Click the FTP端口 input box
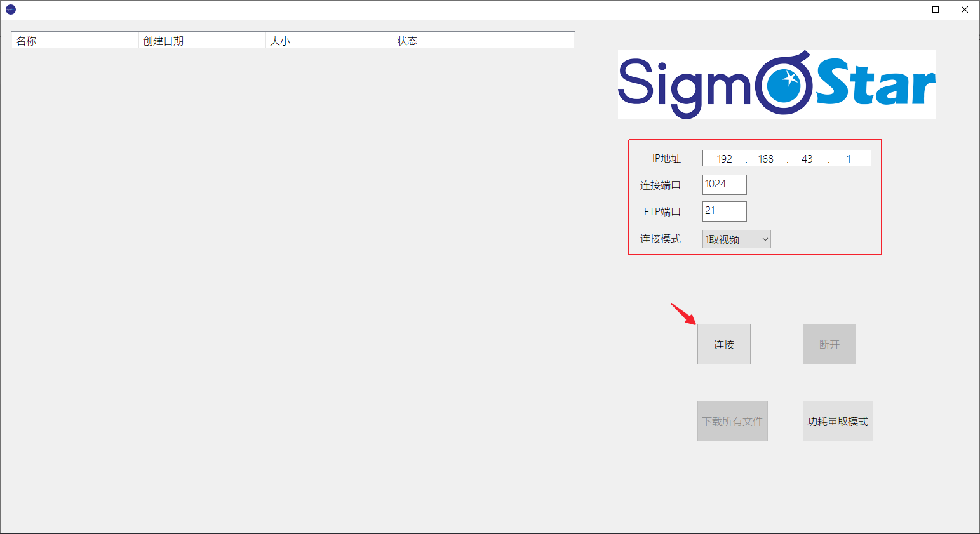 click(725, 211)
